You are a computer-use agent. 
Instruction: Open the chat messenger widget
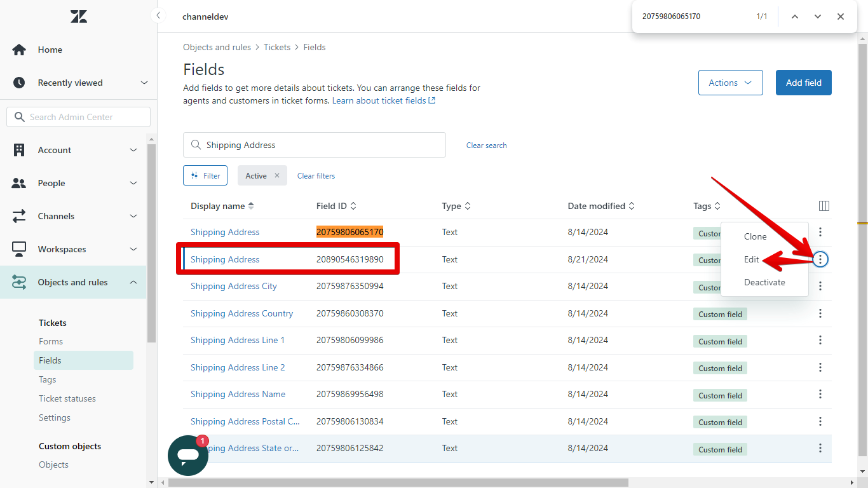[188, 455]
